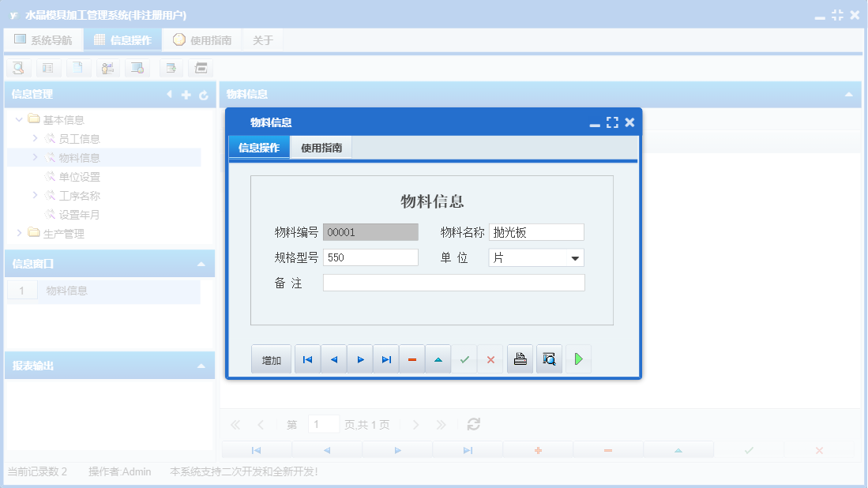The image size is (868, 488).
Task: Click the plus icon in 信息管理 panel header
Action: click(x=185, y=94)
